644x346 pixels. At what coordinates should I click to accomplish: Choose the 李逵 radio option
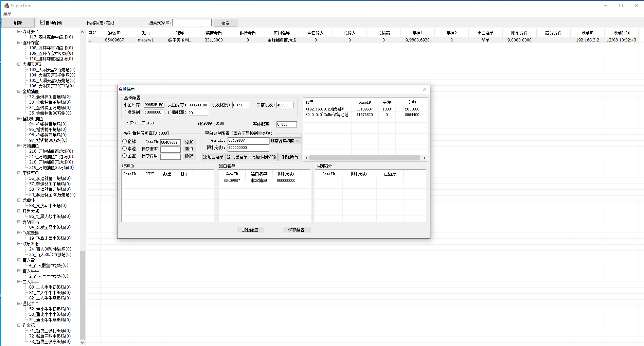[x=125, y=149]
